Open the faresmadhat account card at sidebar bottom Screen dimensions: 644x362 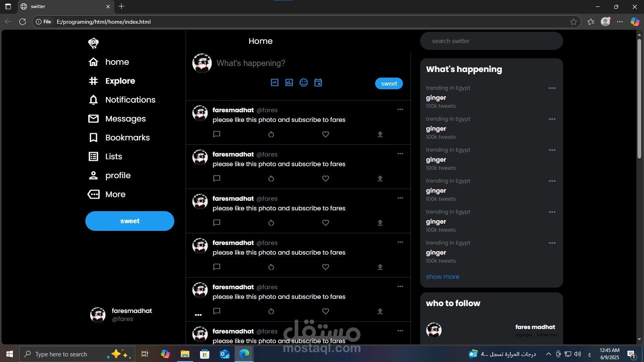click(122, 315)
